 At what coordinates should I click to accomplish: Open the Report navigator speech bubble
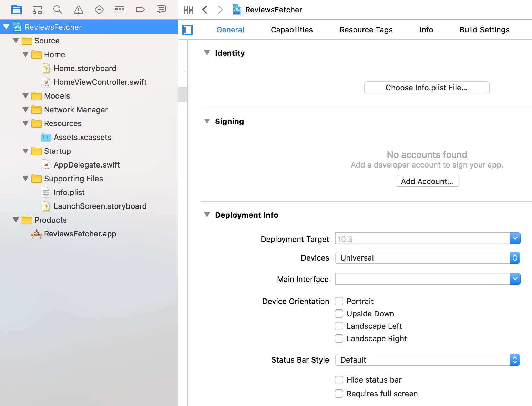161,10
